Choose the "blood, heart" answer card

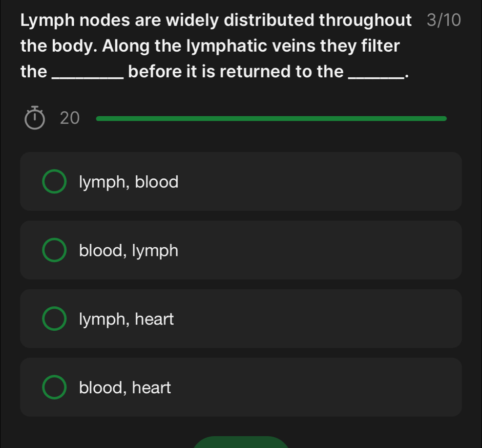pyautogui.click(x=241, y=387)
